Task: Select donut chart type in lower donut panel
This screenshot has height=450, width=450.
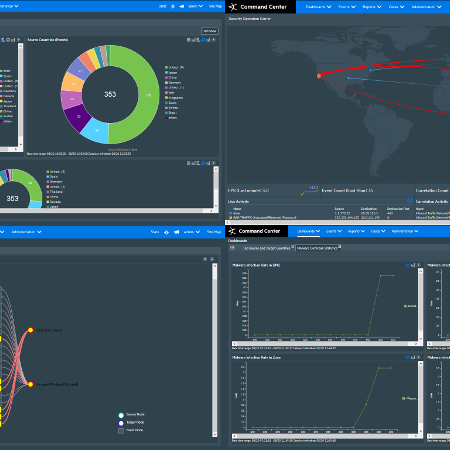Action: pyautogui.click(x=203, y=163)
